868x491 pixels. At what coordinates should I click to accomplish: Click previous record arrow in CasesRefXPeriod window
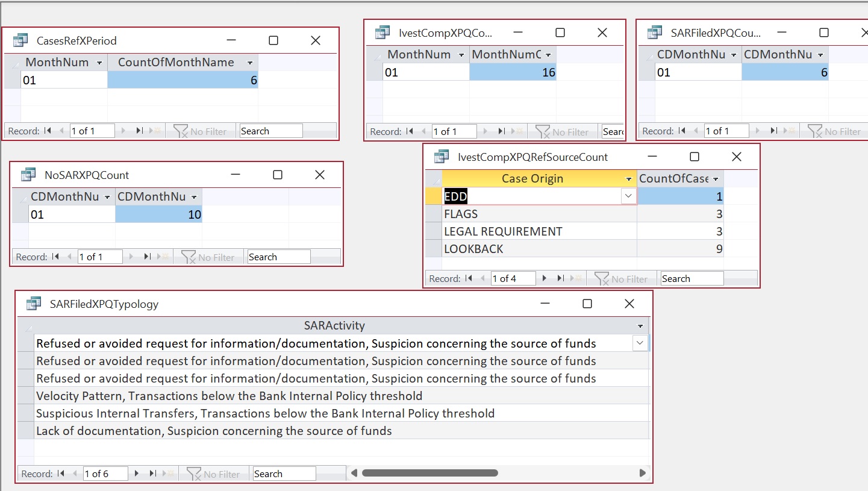61,131
